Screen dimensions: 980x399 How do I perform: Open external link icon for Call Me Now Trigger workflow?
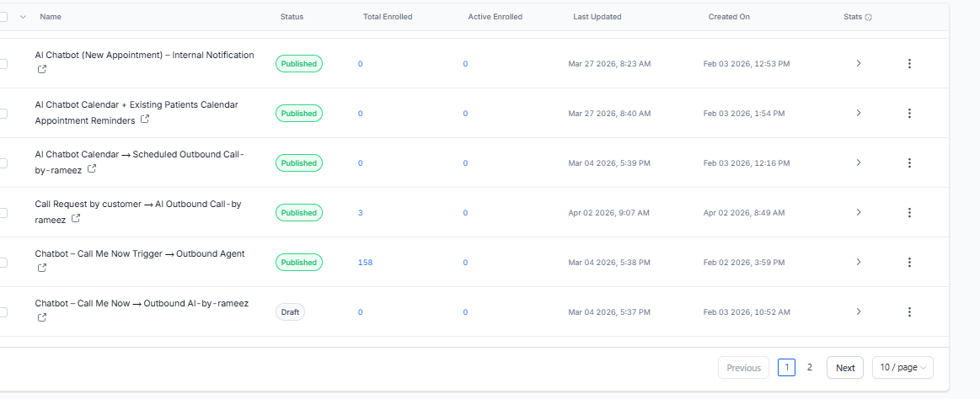42,268
